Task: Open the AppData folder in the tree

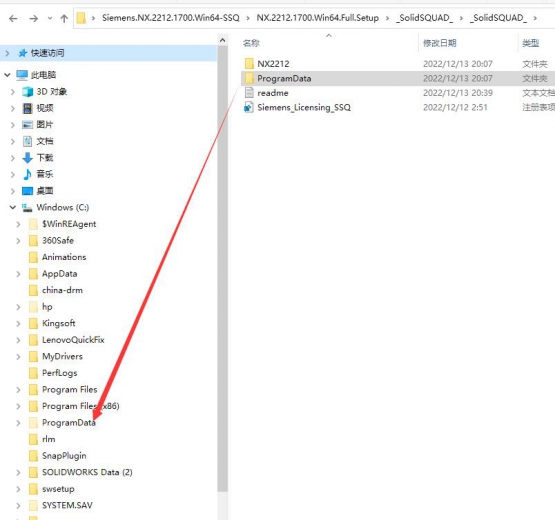Action: click(x=59, y=274)
